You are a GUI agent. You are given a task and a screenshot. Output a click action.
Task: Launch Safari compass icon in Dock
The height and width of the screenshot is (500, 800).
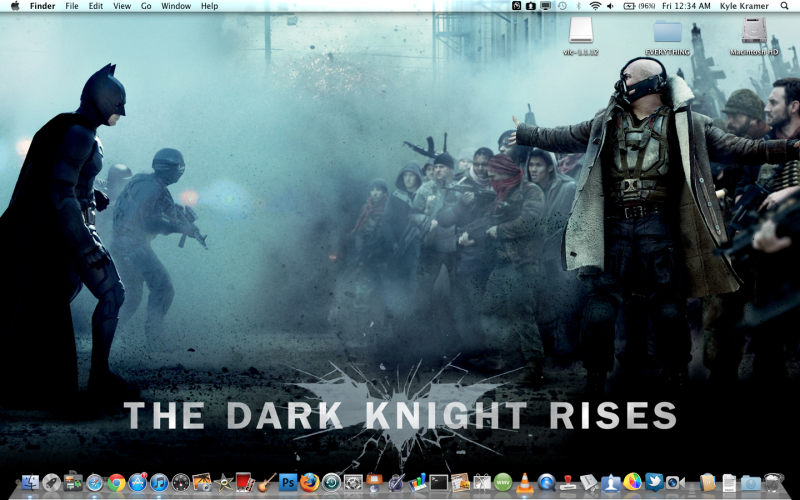(x=95, y=483)
